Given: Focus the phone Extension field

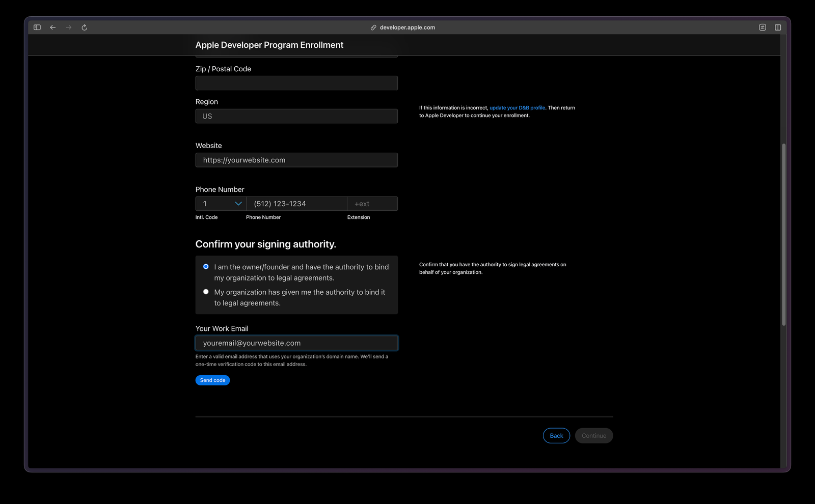Looking at the screenshot, I should click(x=372, y=204).
